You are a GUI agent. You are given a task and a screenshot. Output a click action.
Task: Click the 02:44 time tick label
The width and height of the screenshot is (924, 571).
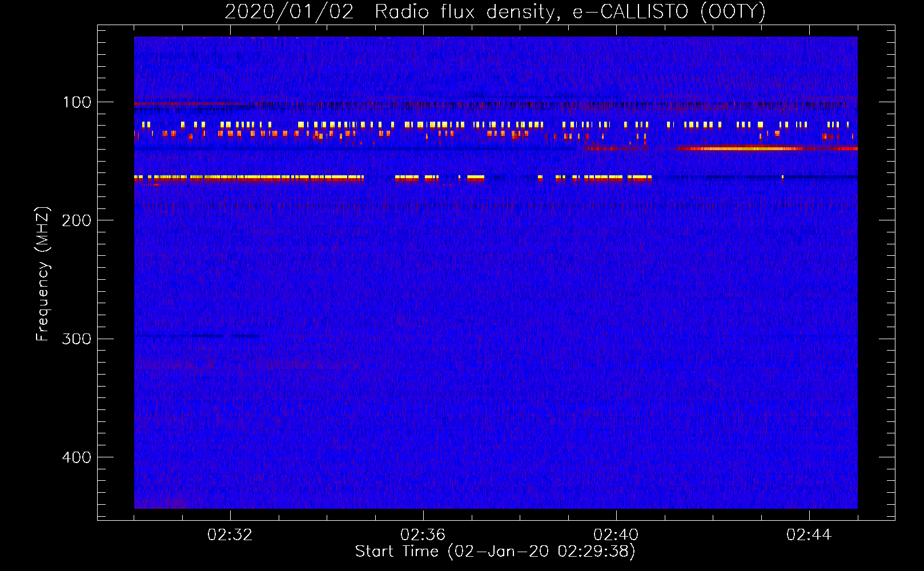coord(809,535)
